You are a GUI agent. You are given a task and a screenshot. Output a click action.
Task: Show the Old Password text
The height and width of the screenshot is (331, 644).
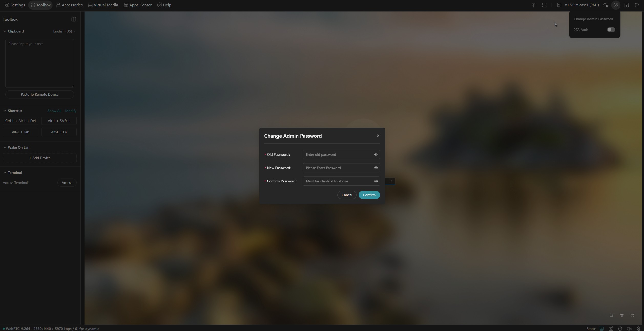pos(376,155)
